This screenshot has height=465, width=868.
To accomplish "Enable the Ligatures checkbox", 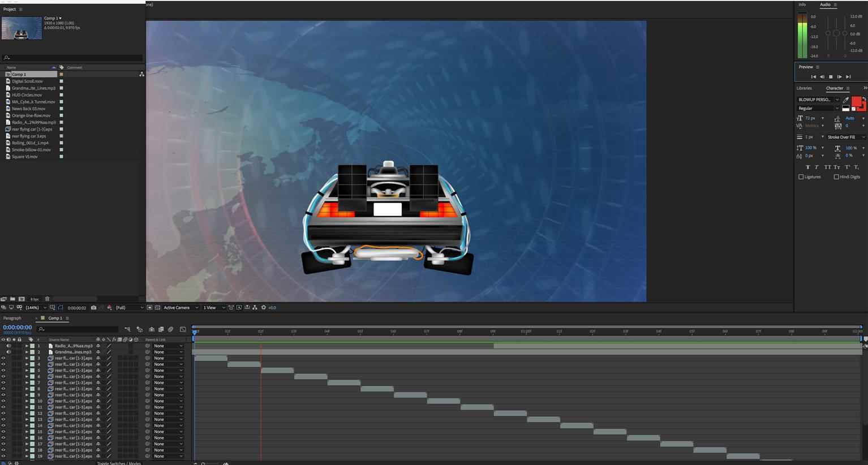I will (x=801, y=177).
